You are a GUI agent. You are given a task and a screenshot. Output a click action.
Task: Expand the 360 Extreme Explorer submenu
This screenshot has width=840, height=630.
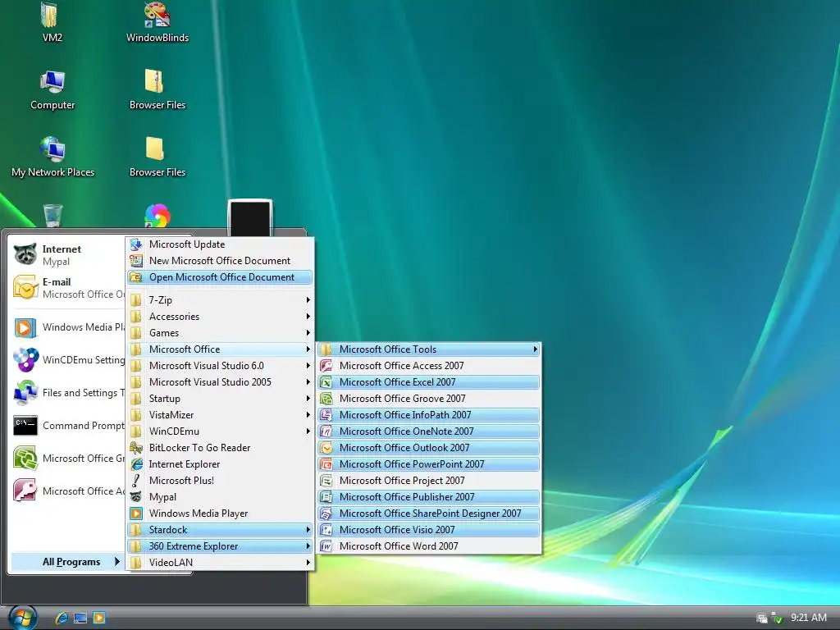click(220, 546)
